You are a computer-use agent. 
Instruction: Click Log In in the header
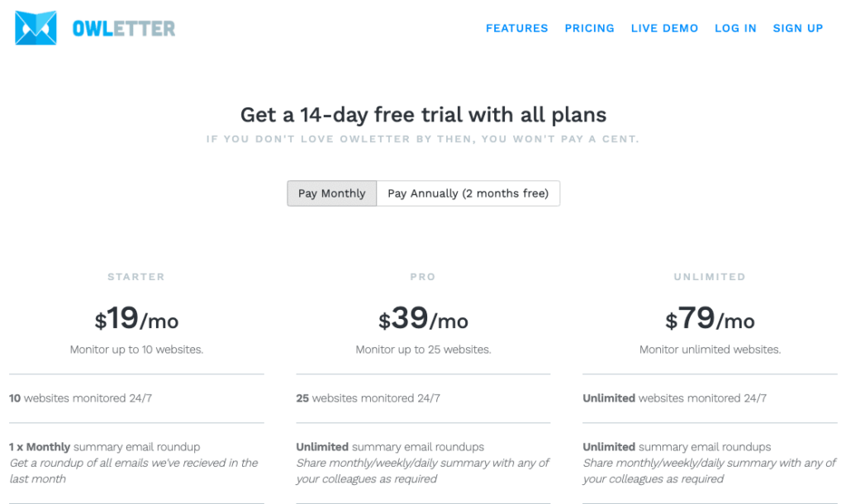click(x=735, y=28)
